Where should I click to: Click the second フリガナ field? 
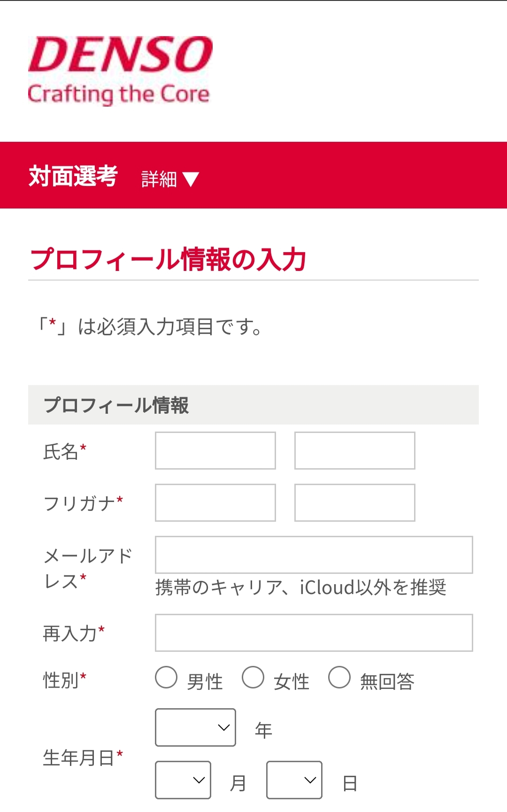tap(355, 503)
